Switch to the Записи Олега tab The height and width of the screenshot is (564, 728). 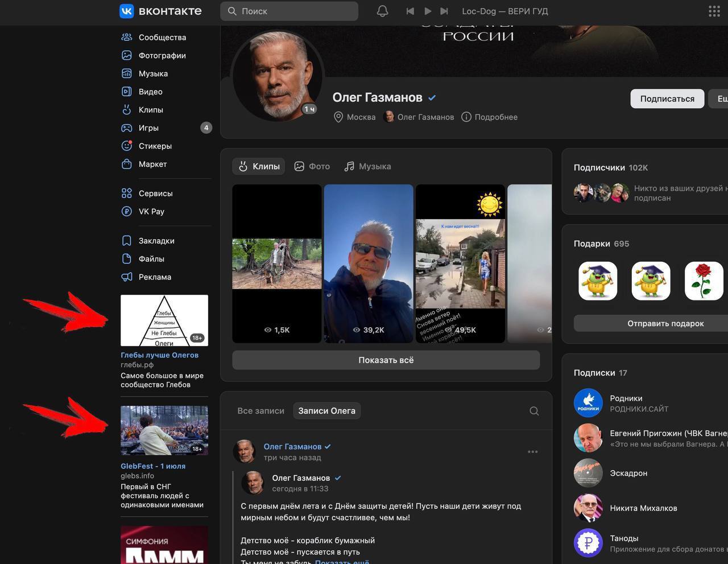pos(326,411)
